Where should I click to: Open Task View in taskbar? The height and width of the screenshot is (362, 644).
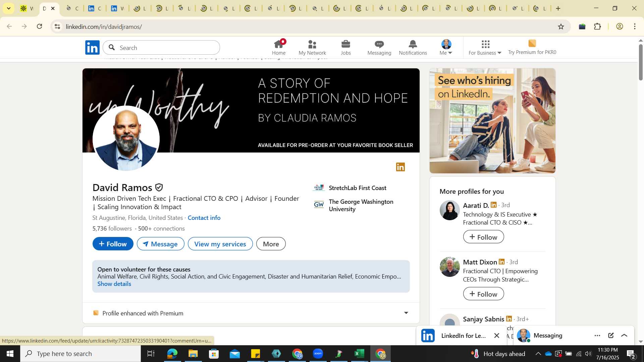click(x=151, y=354)
